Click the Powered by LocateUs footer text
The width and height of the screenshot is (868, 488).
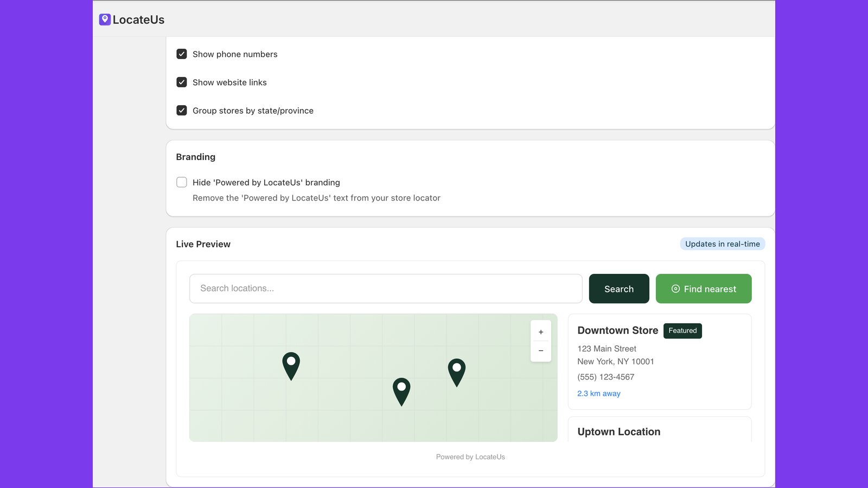coord(470,457)
